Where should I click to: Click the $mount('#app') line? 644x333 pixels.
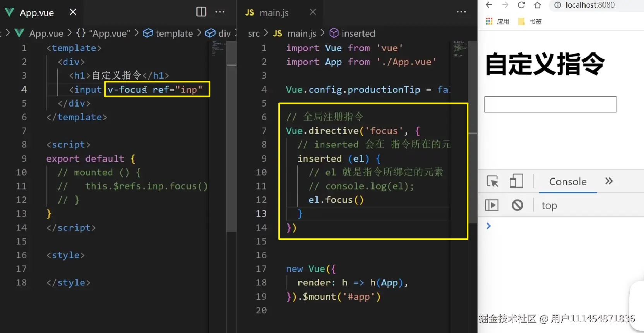[x=333, y=297]
